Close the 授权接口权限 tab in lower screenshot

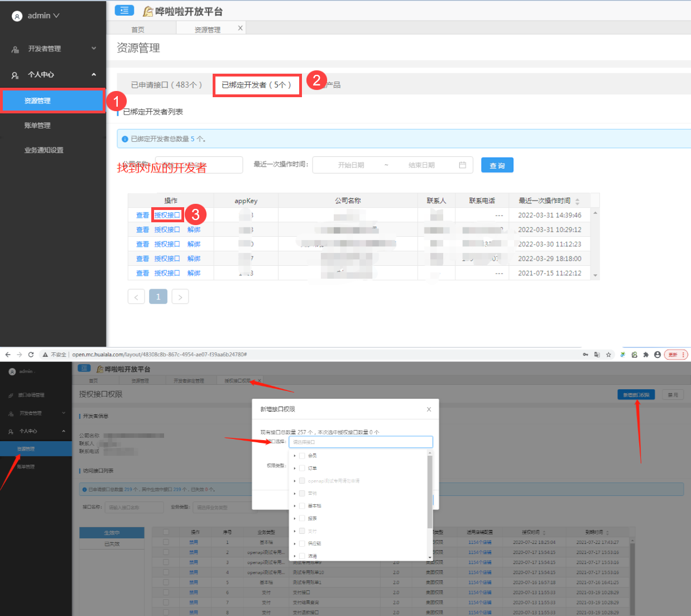tap(260, 381)
